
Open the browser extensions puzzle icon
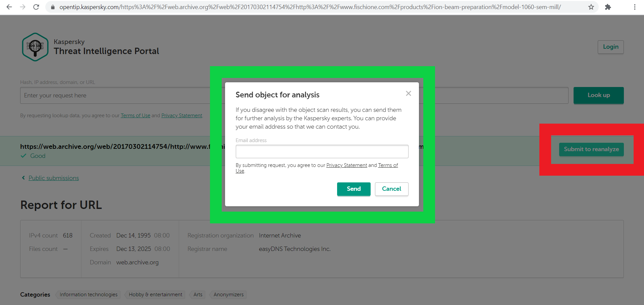(x=608, y=7)
